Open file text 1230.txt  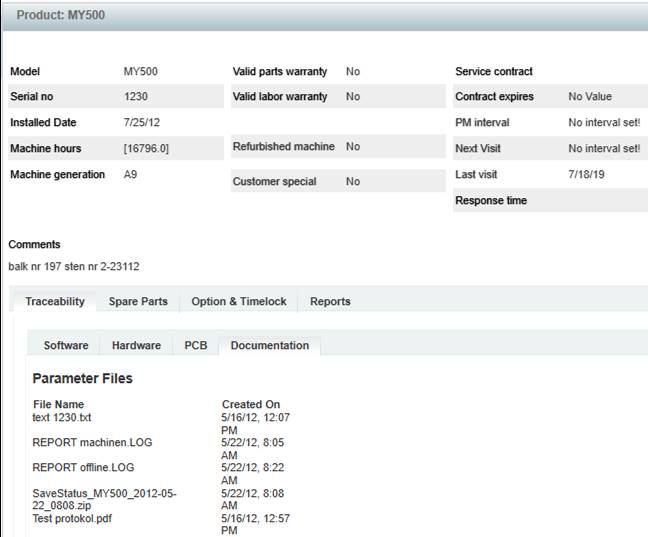62,417
